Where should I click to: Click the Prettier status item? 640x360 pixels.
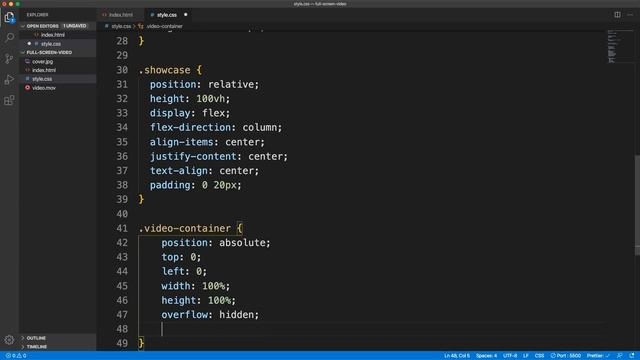coord(598,356)
